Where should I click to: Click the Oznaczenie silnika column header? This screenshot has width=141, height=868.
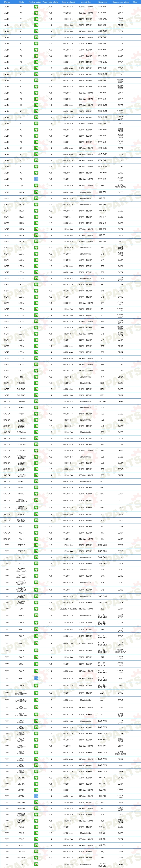[120, 2]
